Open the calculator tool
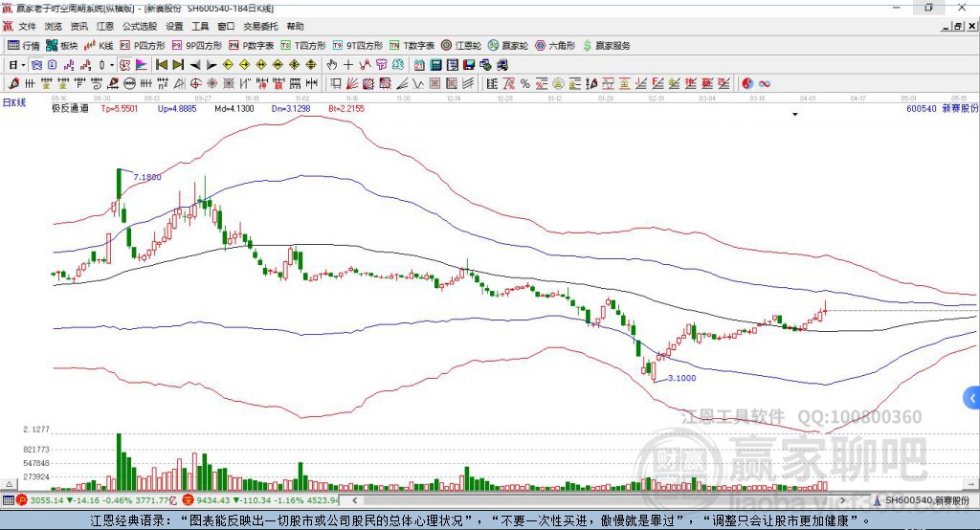Image resolution: width=980 pixels, height=530 pixels. click(436, 65)
